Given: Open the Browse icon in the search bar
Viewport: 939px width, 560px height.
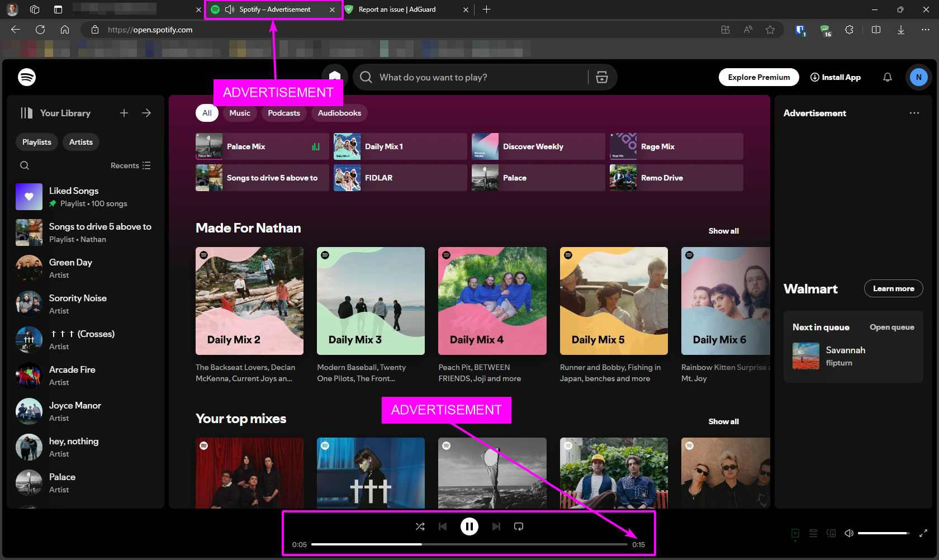Looking at the screenshot, I should (x=602, y=77).
